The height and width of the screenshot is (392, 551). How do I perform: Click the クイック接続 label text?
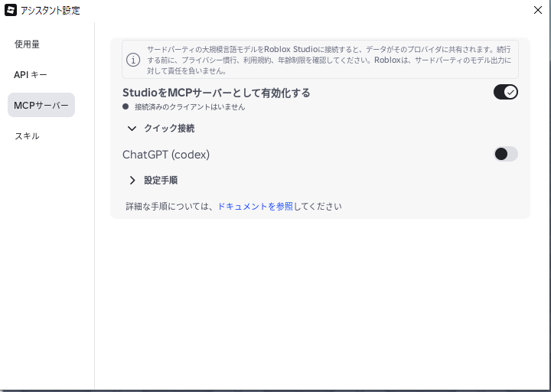click(169, 129)
